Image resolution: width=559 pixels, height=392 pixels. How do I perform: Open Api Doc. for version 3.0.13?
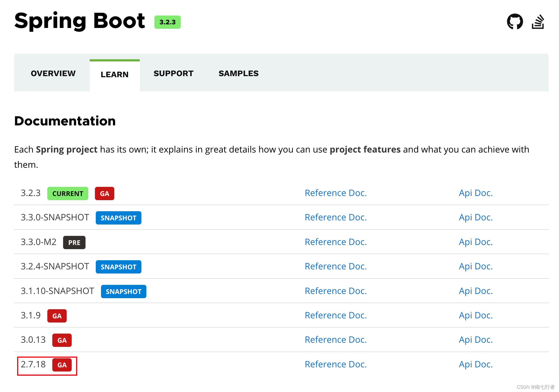(476, 340)
